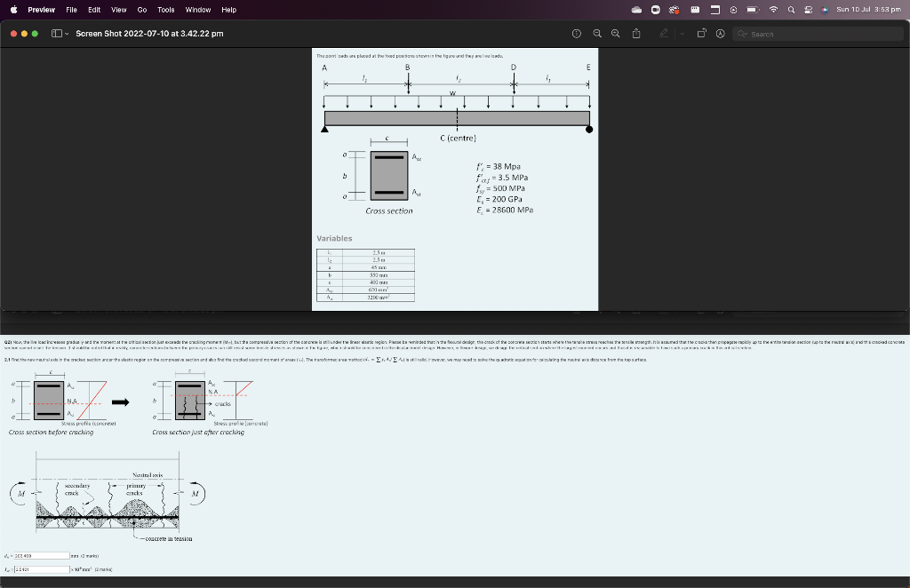Click the 'Cross section before cracking' caption
This screenshot has width=910, height=588.
pyautogui.click(x=51, y=432)
